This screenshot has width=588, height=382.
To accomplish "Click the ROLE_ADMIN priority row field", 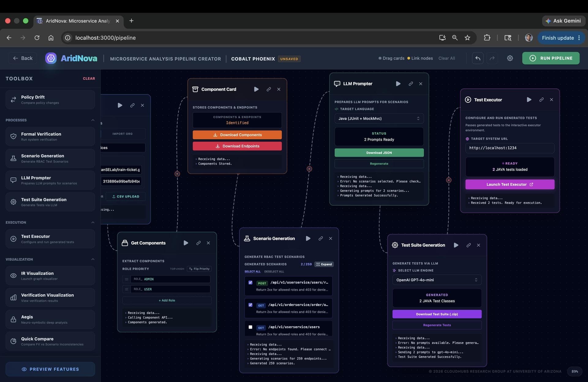I will [170, 279].
